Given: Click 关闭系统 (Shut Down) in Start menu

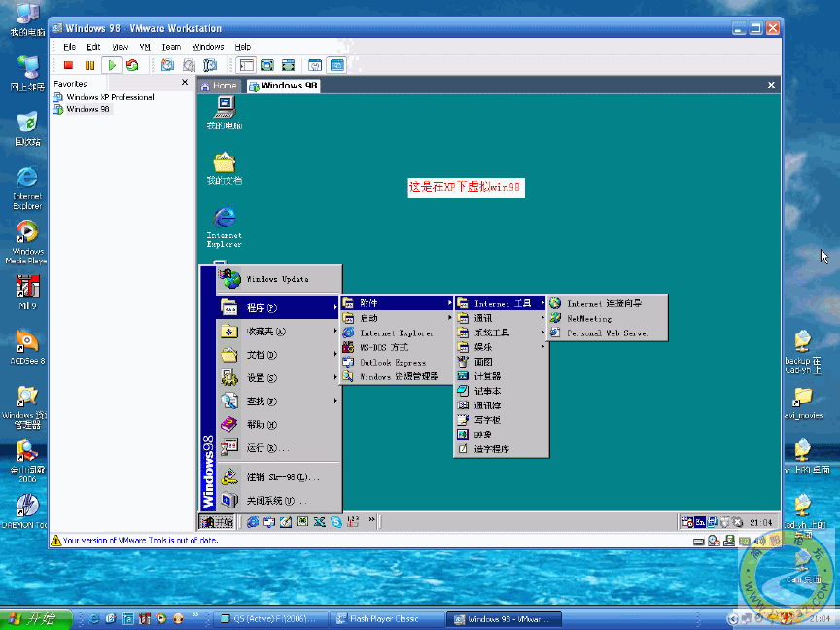Looking at the screenshot, I should tap(279, 501).
